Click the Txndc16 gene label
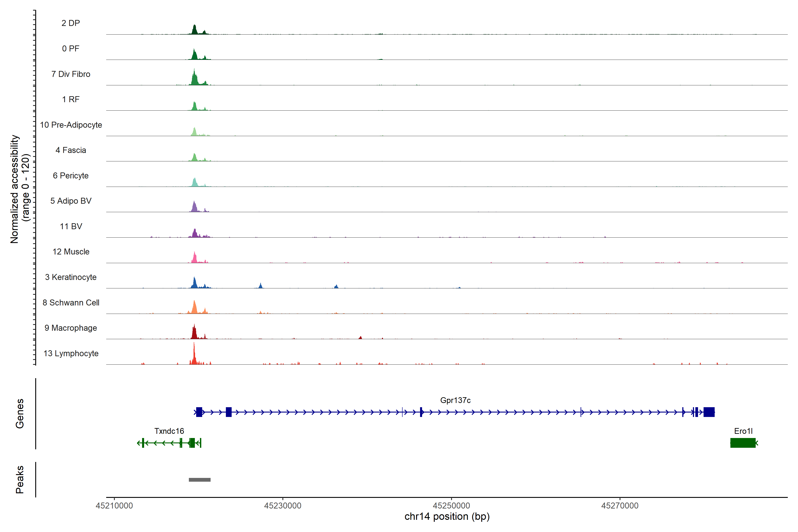798x532 pixels. (169, 431)
